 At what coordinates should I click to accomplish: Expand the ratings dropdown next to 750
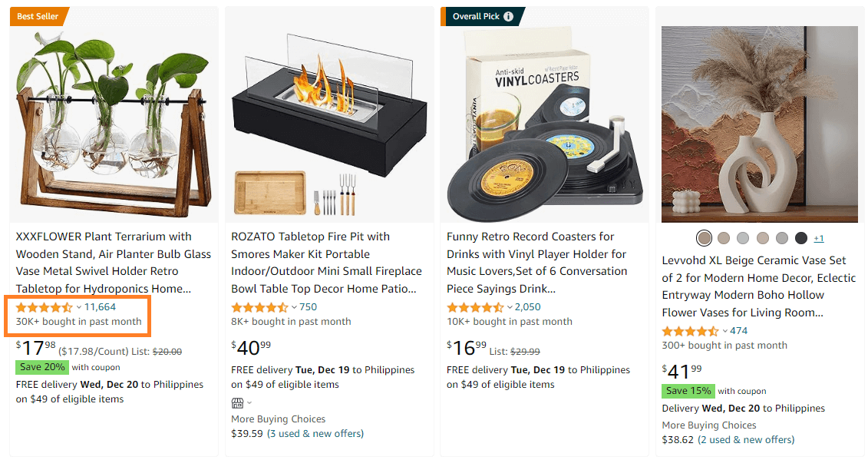(x=295, y=306)
